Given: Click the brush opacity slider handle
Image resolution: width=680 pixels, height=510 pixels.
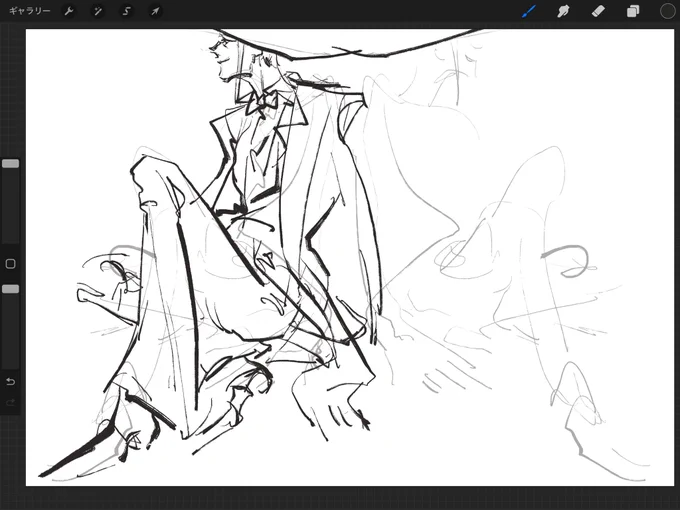Looking at the screenshot, I should tap(10, 289).
